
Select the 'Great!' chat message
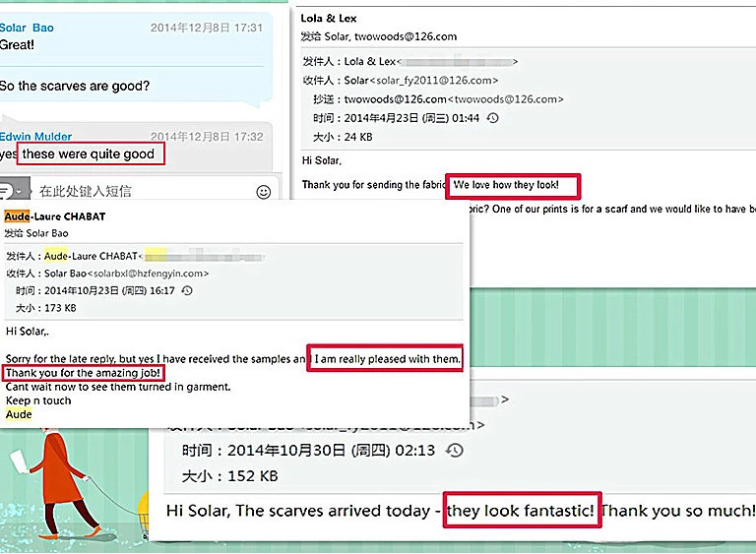point(18,45)
